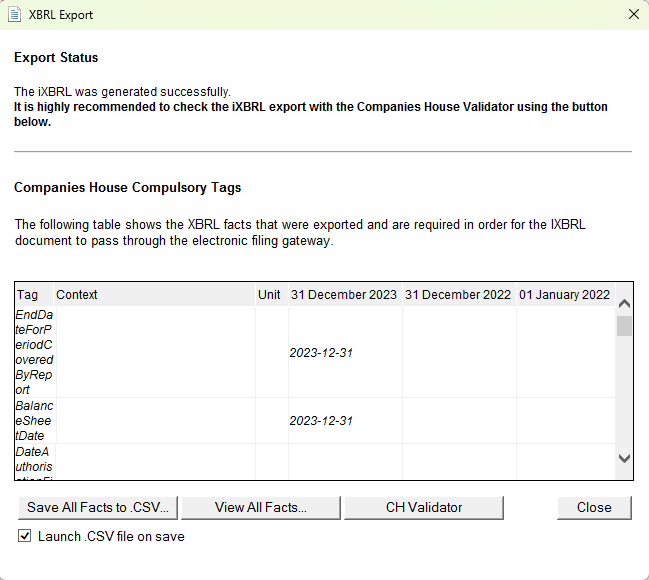649x580 pixels.
Task: Launch the CH Validator
Action: pyautogui.click(x=424, y=508)
